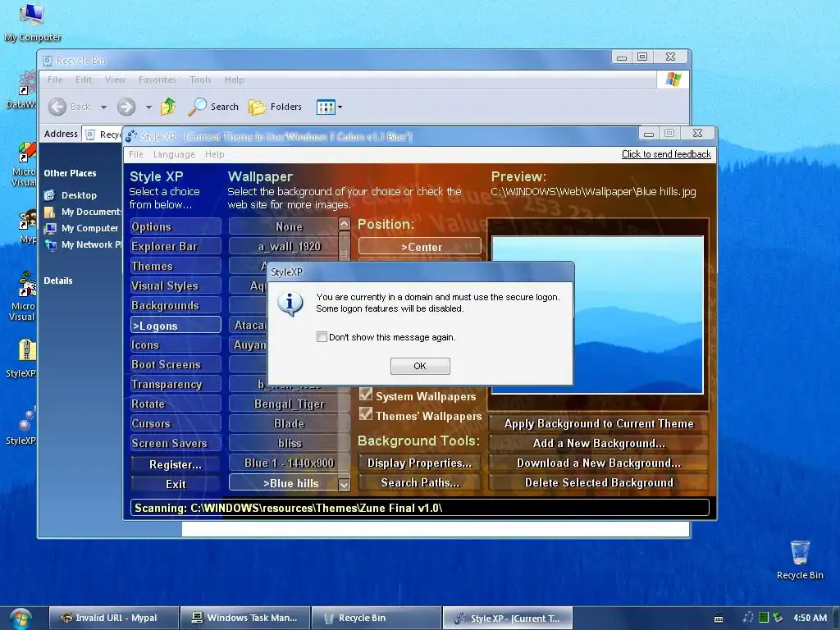Expand Back history dropdown arrow
Image resolution: width=840 pixels, height=630 pixels.
tap(104, 107)
